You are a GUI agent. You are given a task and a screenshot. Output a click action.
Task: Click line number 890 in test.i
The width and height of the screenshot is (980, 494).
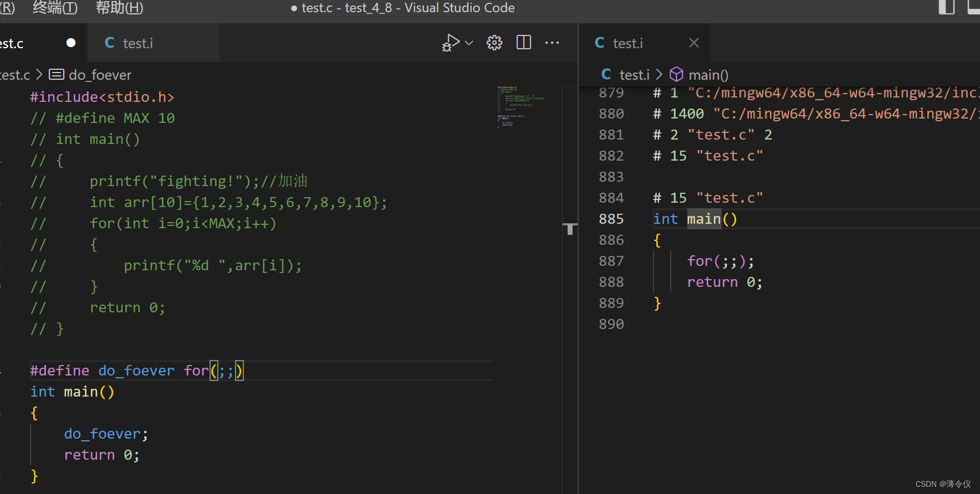tap(611, 324)
